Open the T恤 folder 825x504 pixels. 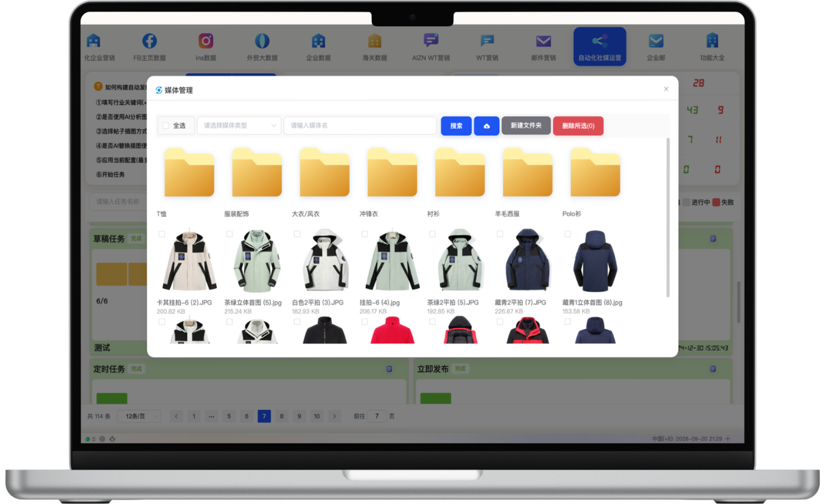(189, 173)
